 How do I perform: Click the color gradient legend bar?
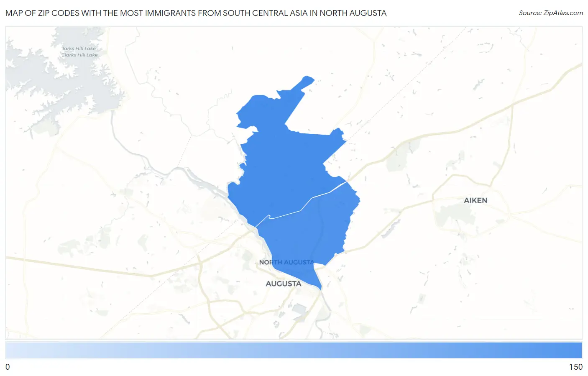point(294,350)
